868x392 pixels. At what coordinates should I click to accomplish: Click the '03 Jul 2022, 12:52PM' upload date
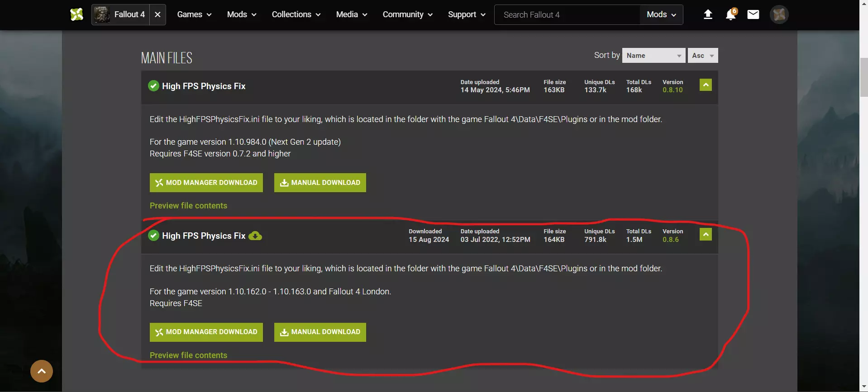coord(496,240)
